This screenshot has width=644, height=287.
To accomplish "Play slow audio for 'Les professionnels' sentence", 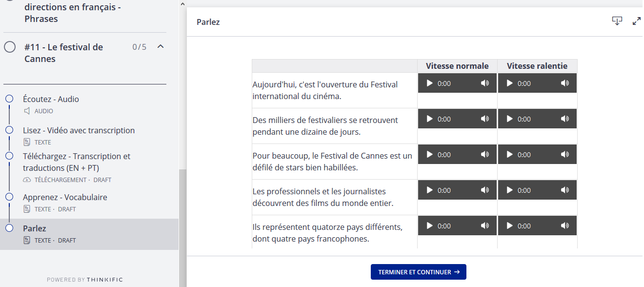I will 510,190.
